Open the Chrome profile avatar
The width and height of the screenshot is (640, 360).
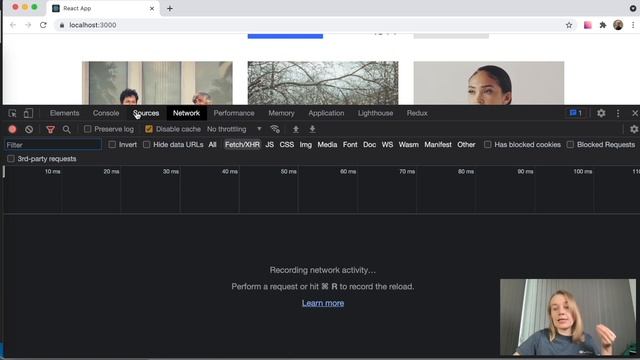coord(618,25)
